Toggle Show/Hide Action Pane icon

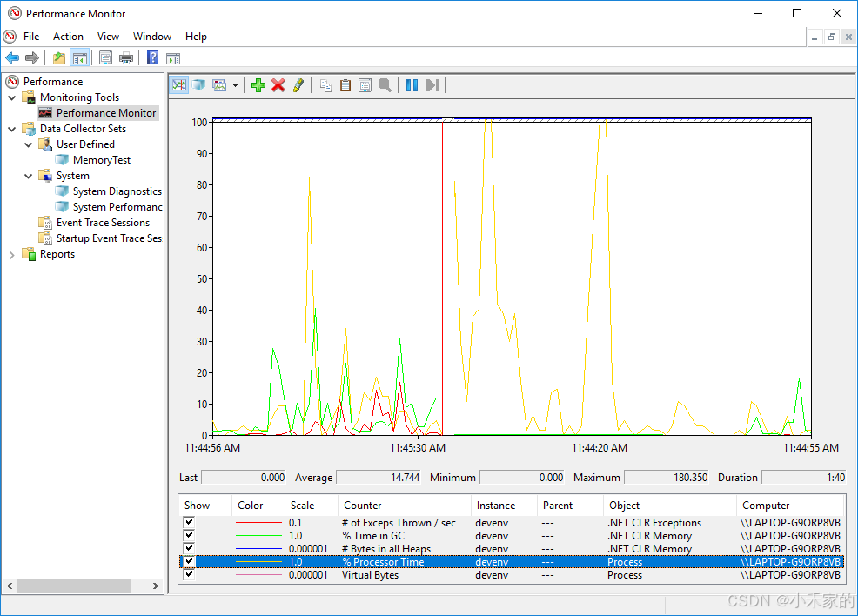click(x=173, y=57)
